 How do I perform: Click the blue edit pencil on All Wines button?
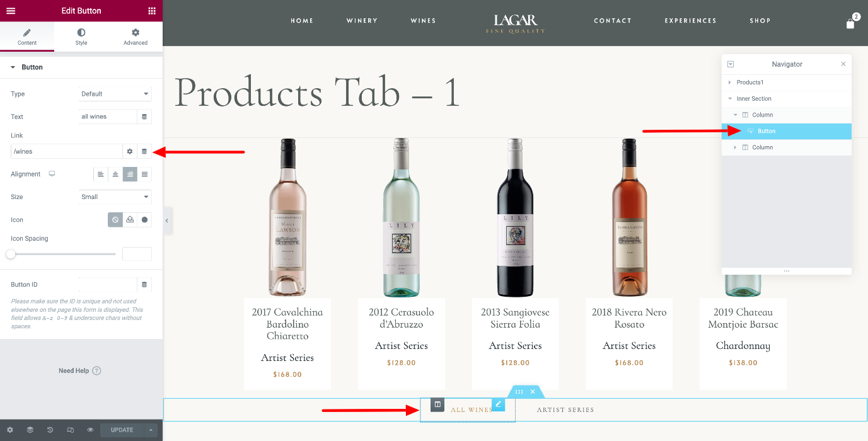click(499, 404)
